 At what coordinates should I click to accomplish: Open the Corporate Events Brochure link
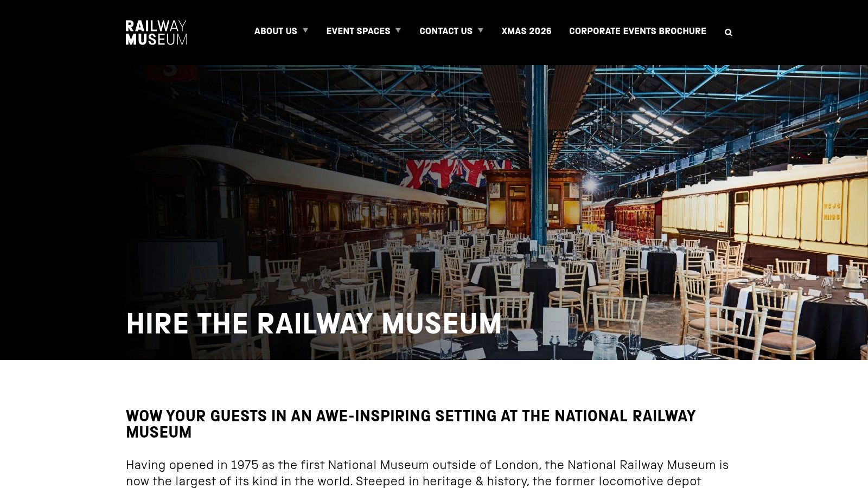637,31
